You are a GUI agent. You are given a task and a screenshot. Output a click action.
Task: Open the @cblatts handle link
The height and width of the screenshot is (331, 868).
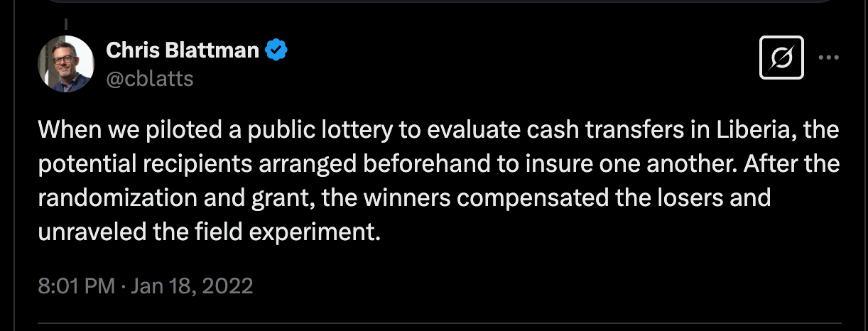click(149, 79)
